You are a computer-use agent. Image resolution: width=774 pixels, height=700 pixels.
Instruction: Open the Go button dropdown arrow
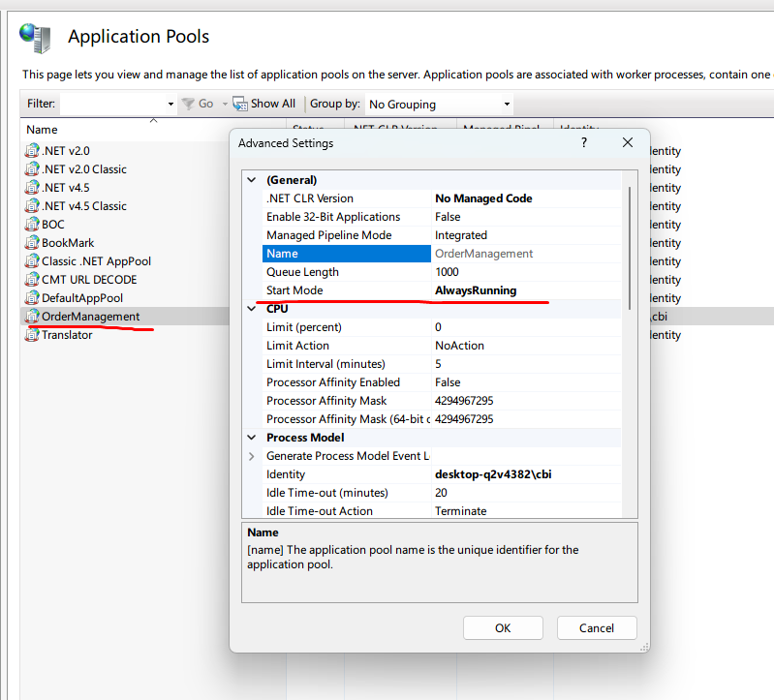(x=225, y=105)
